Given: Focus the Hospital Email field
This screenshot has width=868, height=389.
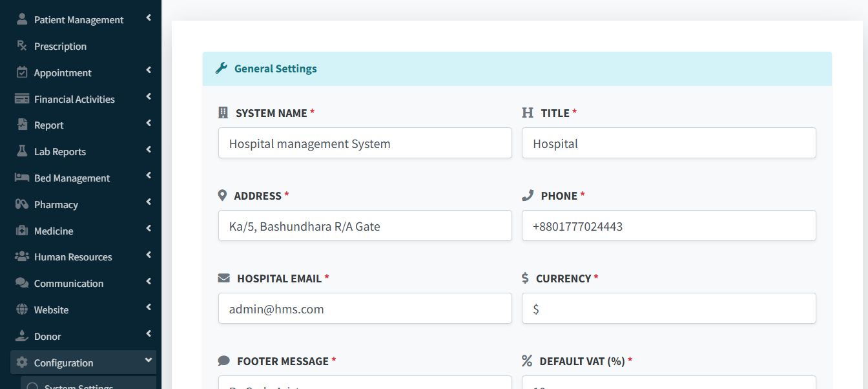Looking at the screenshot, I should (x=365, y=308).
